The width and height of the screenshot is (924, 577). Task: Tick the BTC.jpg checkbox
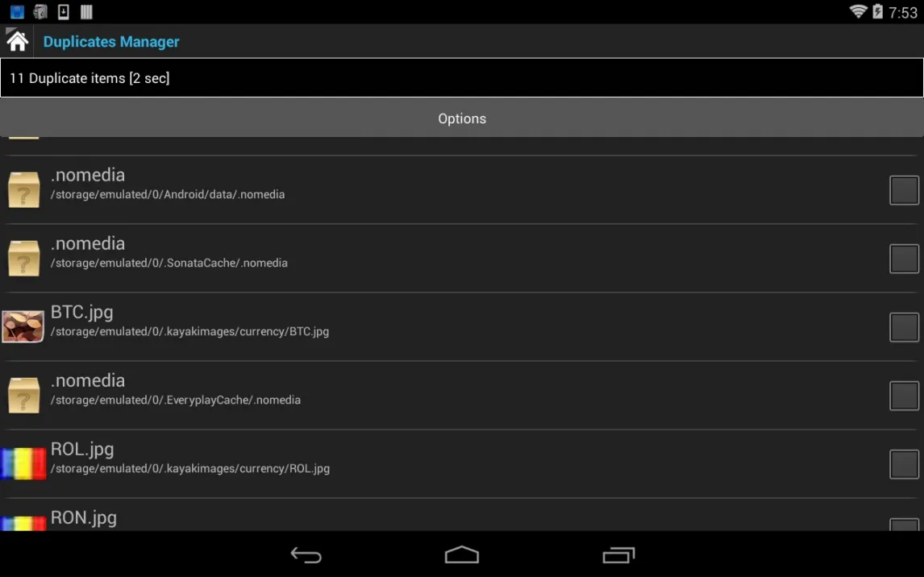904,327
